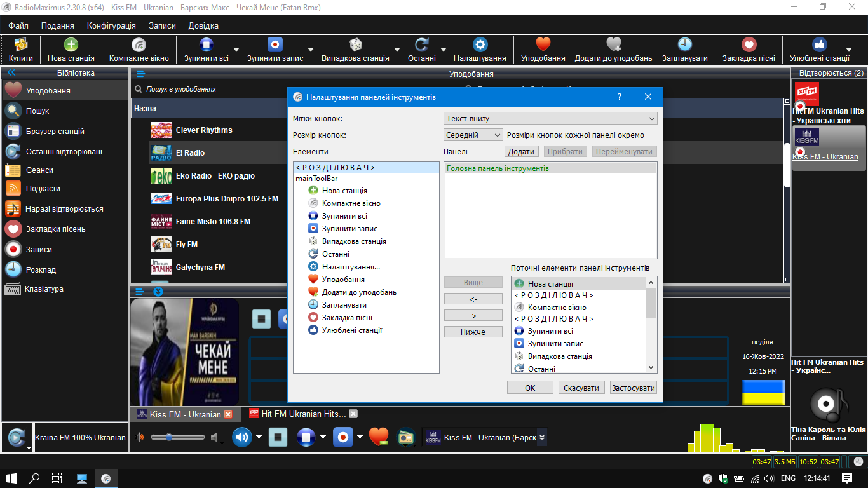
Task: Open the Мітки кнопок dropdown
Action: coord(550,119)
